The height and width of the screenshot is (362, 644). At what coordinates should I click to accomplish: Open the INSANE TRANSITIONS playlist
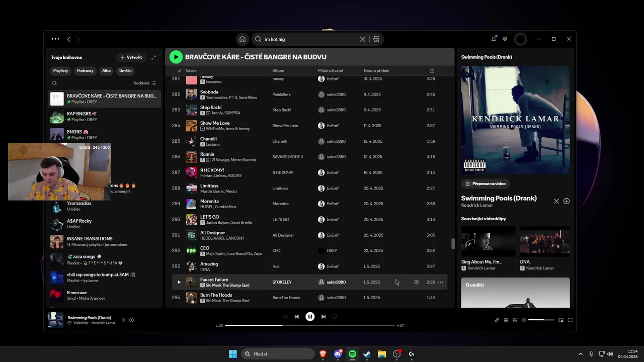click(x=105, y=241)
